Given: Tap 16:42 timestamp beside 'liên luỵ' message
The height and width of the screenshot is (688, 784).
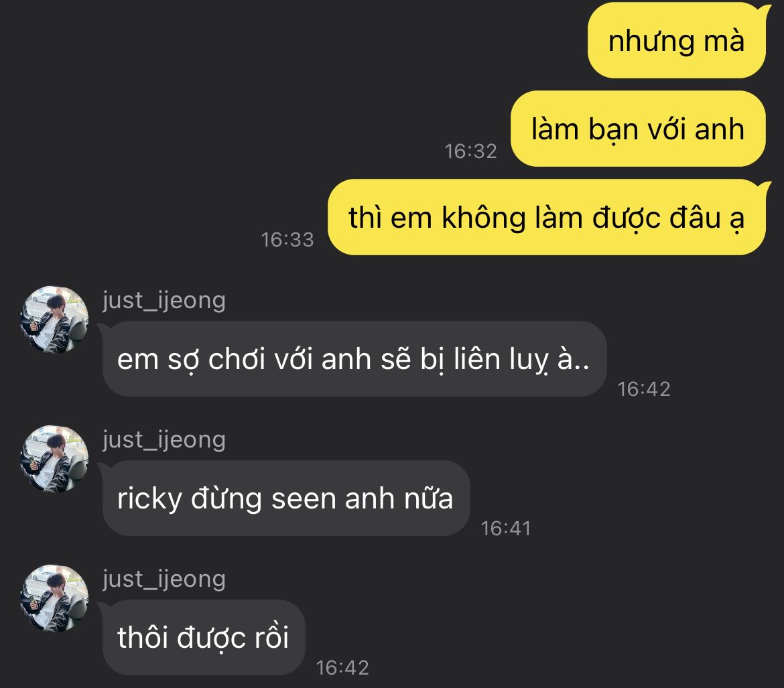Looking at the screenshot, I should coord(644,389).
